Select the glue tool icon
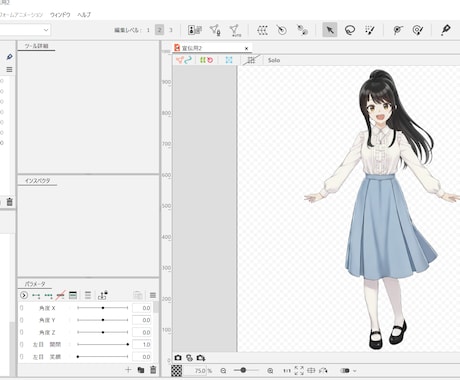Image resolution: width=460 pixels, height=380 pixels. click(x=302, y=30)
